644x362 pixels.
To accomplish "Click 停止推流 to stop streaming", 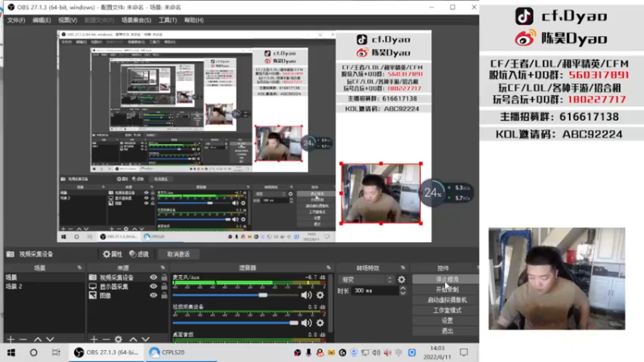I will [x=447, y=279].
